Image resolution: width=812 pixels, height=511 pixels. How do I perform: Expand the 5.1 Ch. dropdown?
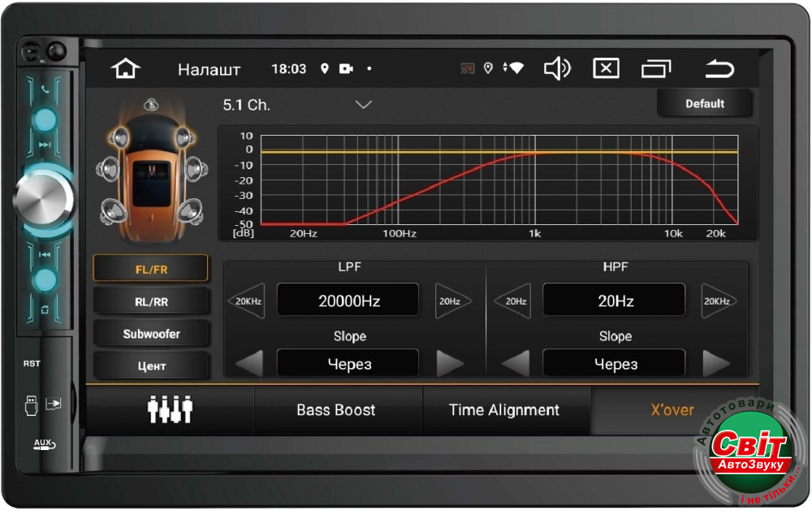coord(363,105)
